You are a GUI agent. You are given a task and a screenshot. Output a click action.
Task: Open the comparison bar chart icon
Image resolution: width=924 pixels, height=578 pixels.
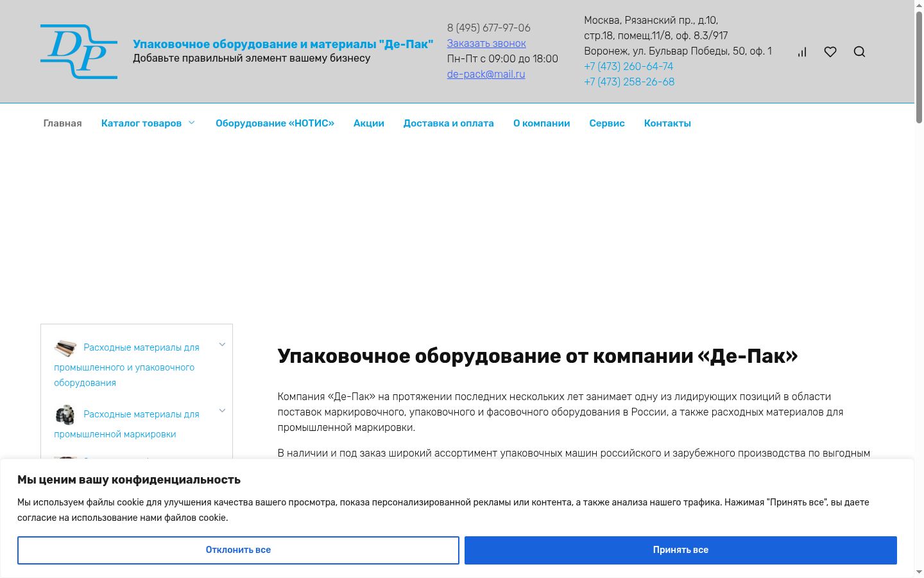[x=802, y=52]
